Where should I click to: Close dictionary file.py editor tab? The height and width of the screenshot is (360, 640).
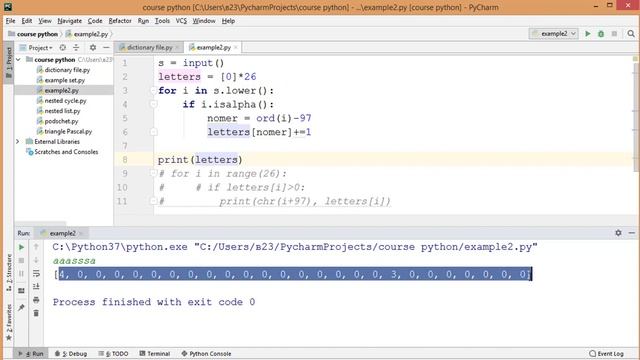click(x=177, y=48)
